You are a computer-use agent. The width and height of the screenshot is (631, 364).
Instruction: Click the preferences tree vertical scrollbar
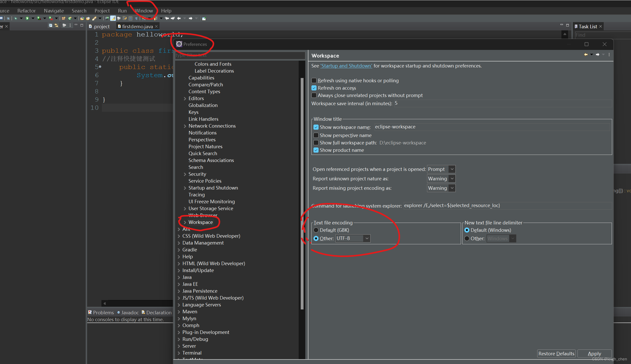[302, 194]
